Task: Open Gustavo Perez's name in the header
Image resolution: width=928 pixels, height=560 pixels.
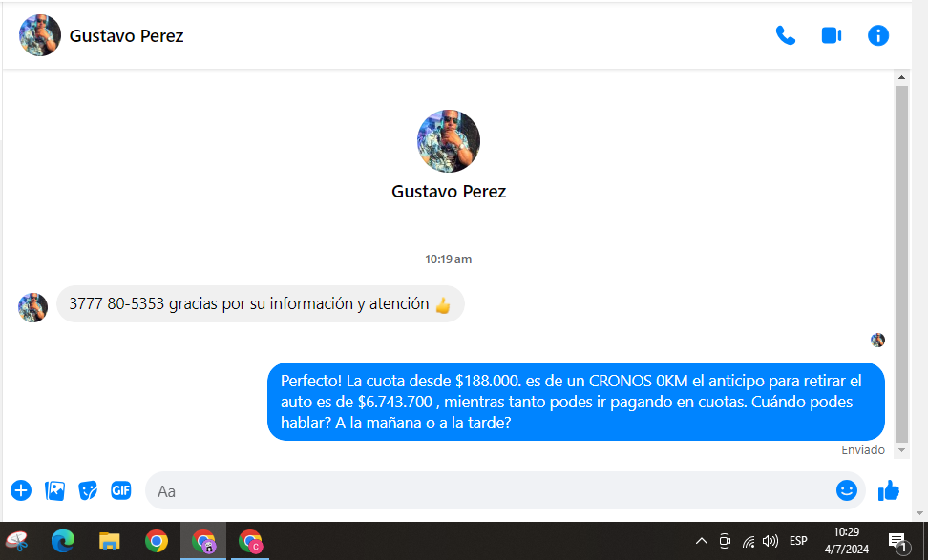Action: (x=126, y=36)
